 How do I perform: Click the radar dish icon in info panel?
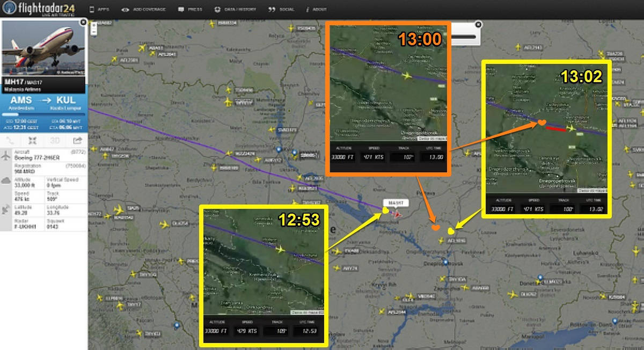click(x=6, y=209)
